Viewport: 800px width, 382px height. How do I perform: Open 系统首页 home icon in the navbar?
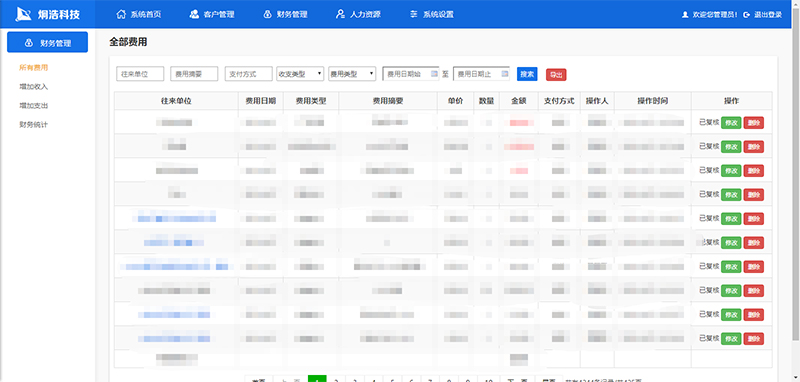click(x=121, y=14)
